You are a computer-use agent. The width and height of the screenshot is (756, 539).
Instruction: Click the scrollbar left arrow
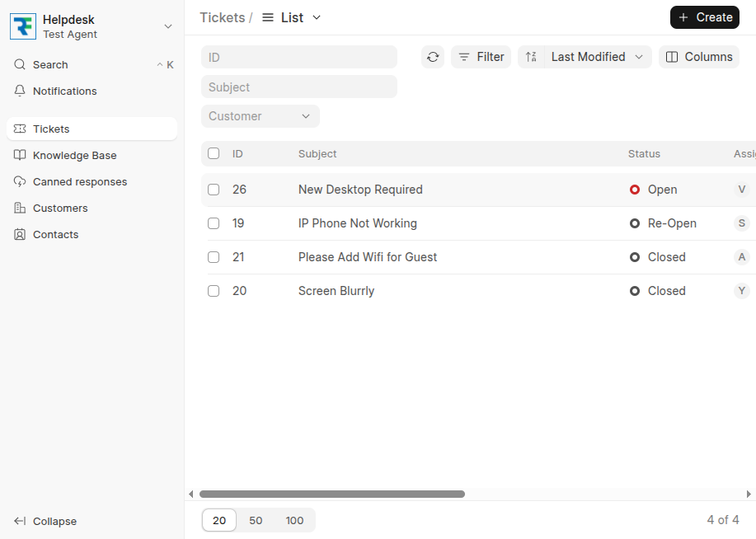tap(191, 494)
